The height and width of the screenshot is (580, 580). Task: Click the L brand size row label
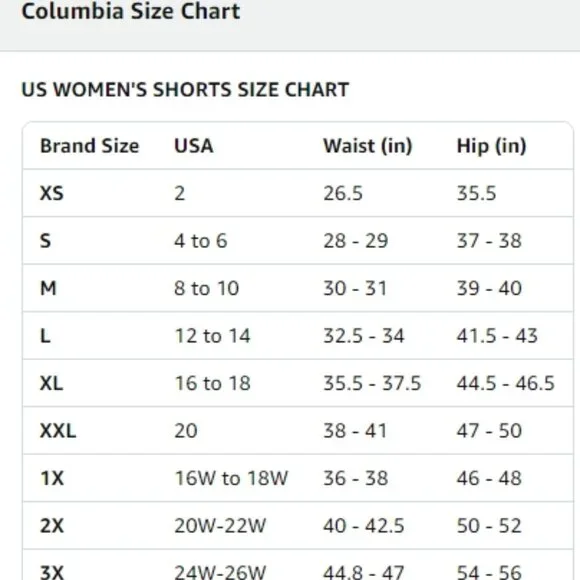45,336
